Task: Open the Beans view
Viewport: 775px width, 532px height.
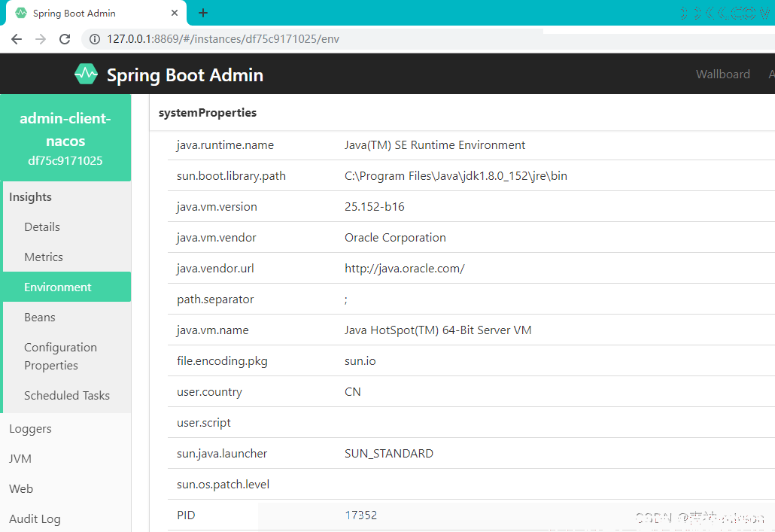Action: pos(40,318)
